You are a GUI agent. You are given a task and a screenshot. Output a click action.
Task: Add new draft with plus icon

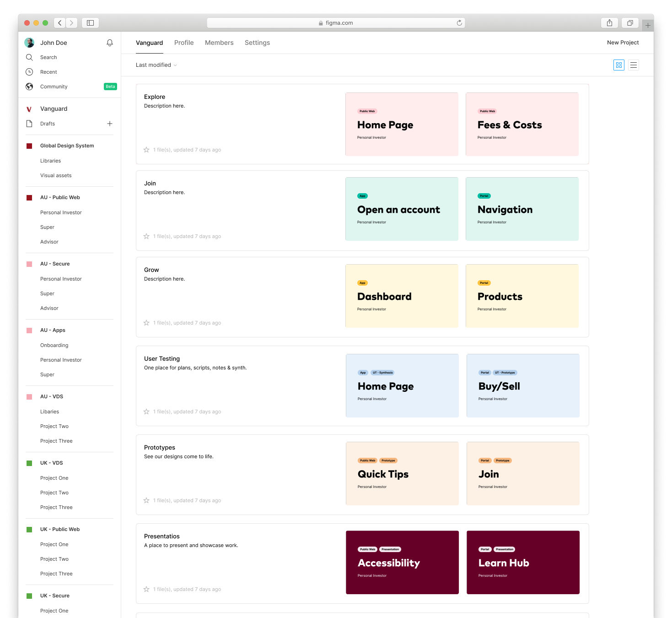(x=110, y=124)
